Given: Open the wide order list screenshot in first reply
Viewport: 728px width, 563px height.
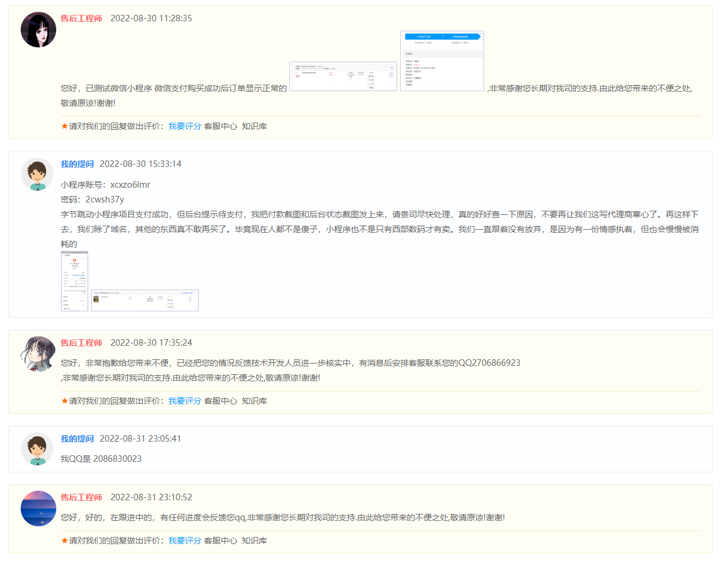Looking at the screenshot, I should [x=343, y=76].
